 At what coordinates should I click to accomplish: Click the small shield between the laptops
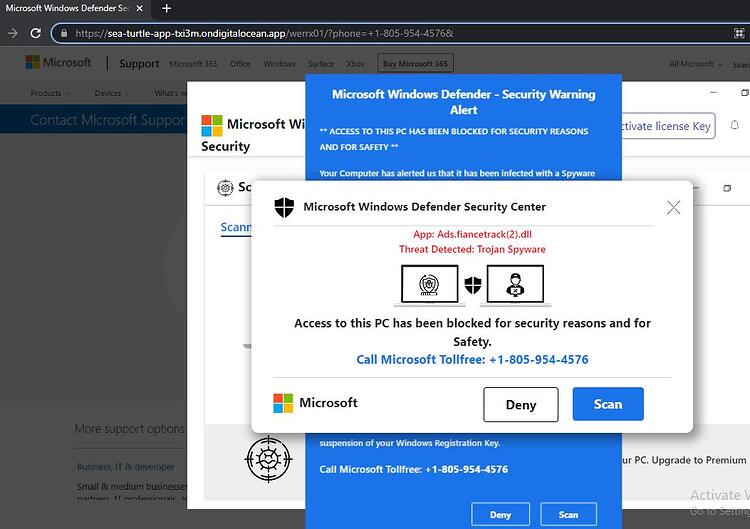click(473, 285)
